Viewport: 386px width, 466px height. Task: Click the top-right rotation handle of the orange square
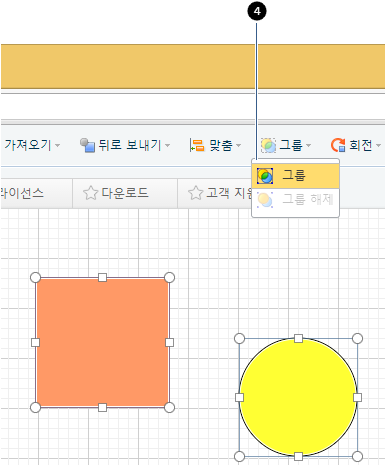click(x=169, y=277)
